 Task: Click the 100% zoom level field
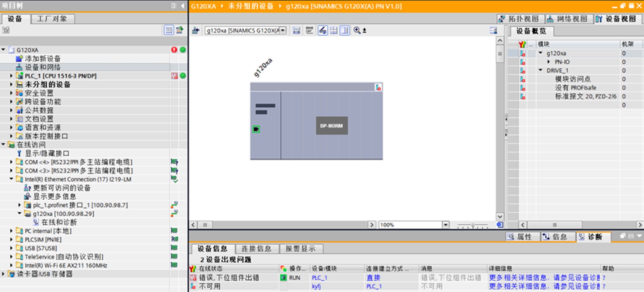point(410,225)
